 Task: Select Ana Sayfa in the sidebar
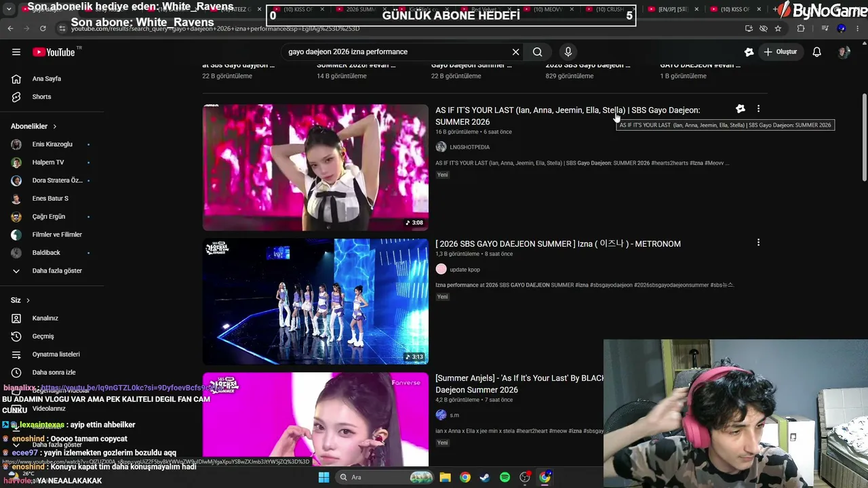pyautogui.click(x=52, y=79)
